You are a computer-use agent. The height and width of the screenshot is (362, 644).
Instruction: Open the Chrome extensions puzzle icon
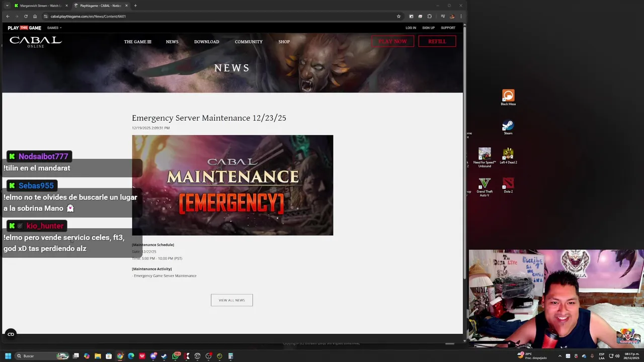pos(429,16)
